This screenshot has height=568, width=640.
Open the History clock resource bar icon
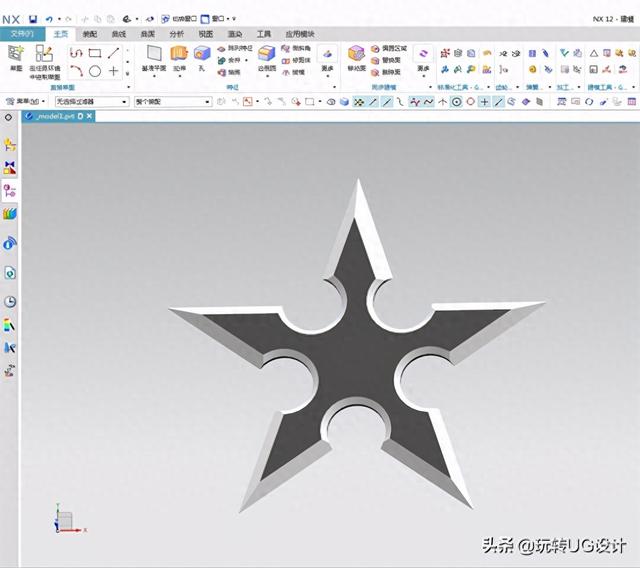click(9, 302)
